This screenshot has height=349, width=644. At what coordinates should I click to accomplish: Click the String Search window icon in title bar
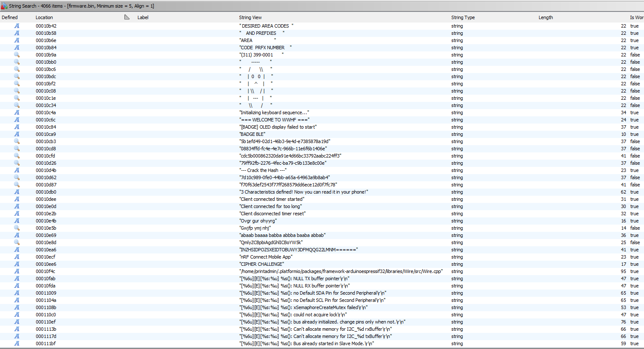(4, 6)
